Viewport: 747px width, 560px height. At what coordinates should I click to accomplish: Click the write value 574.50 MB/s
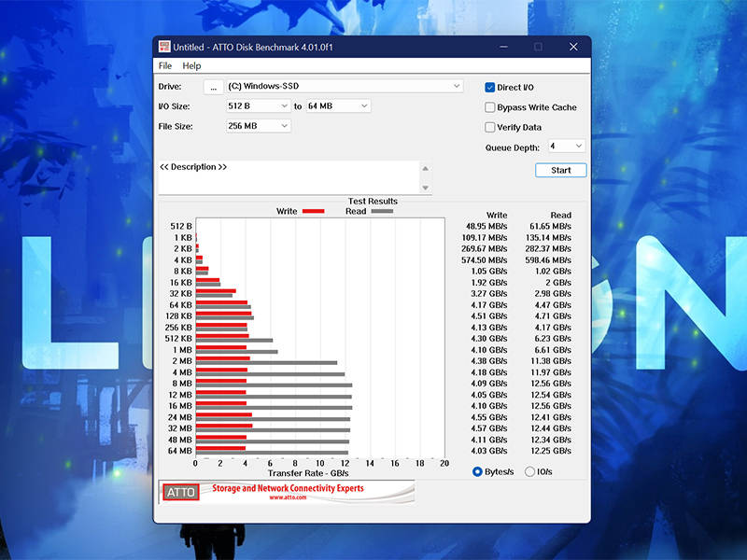tap(484, 260)
